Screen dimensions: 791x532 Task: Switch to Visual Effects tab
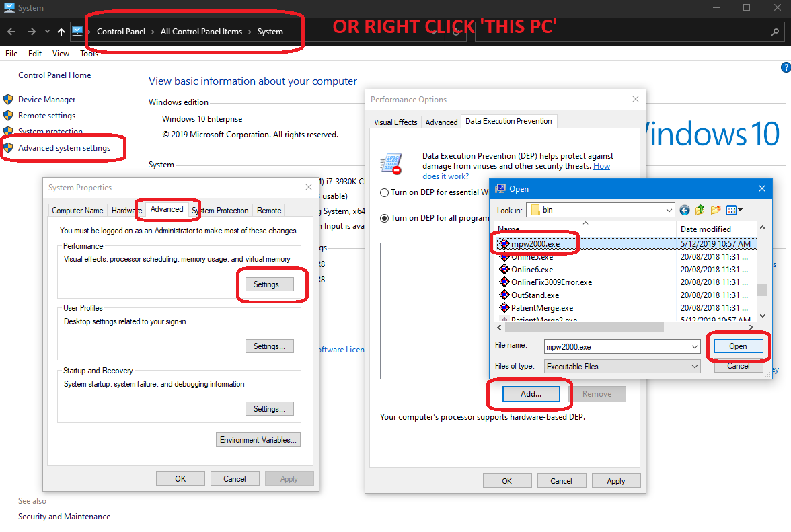click(396, 122)
